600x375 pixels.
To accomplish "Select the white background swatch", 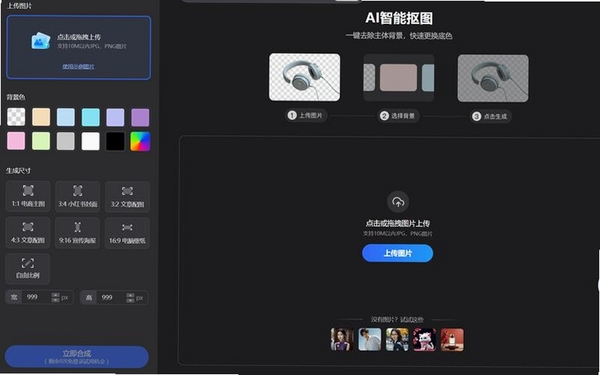I will pyautogui.click(x=91, y=141).
